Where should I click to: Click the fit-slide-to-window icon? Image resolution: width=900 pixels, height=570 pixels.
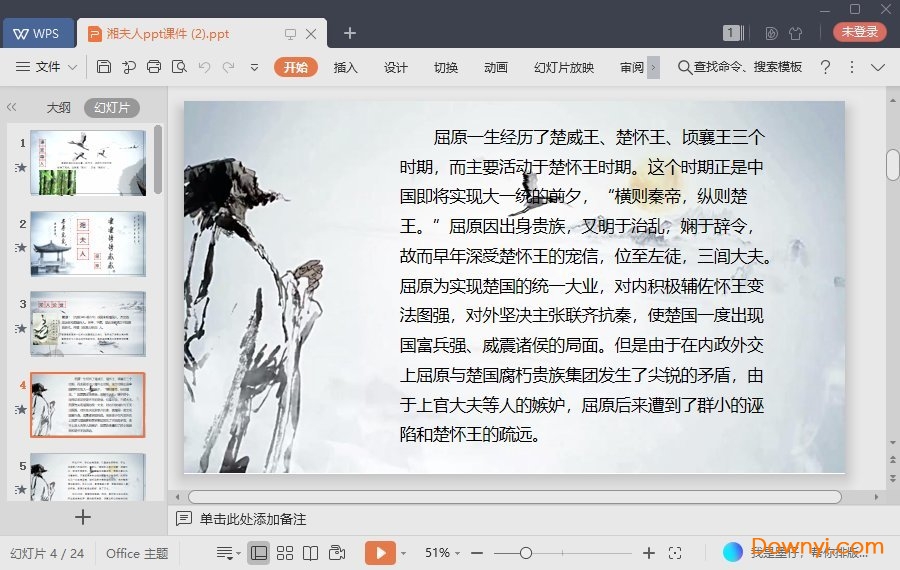coord(675,553)
